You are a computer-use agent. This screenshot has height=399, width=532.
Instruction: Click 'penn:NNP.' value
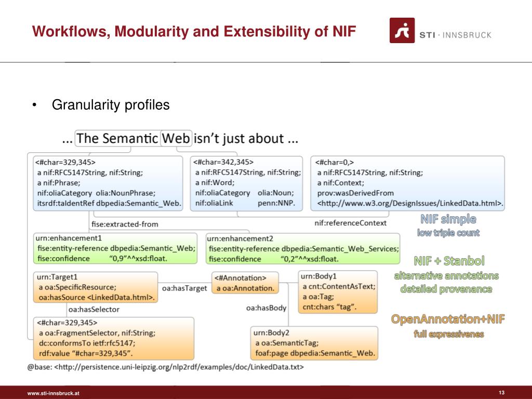tap(276, 203)
